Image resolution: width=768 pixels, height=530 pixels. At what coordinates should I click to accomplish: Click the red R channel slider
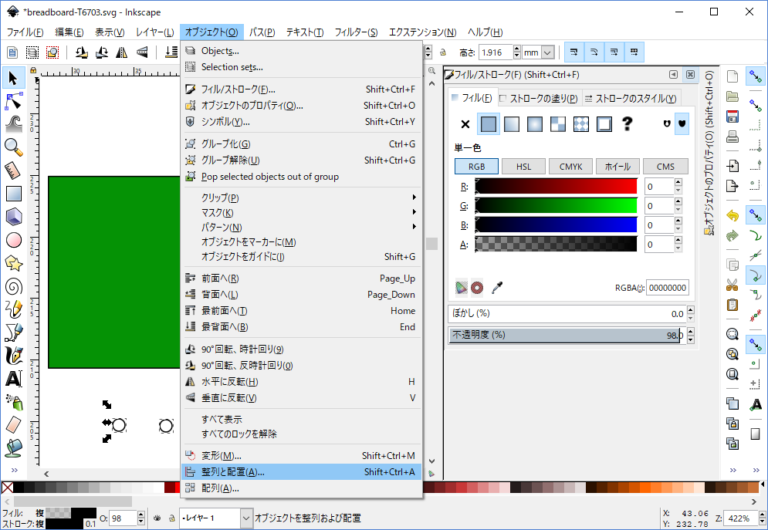[x=556, y=186]
